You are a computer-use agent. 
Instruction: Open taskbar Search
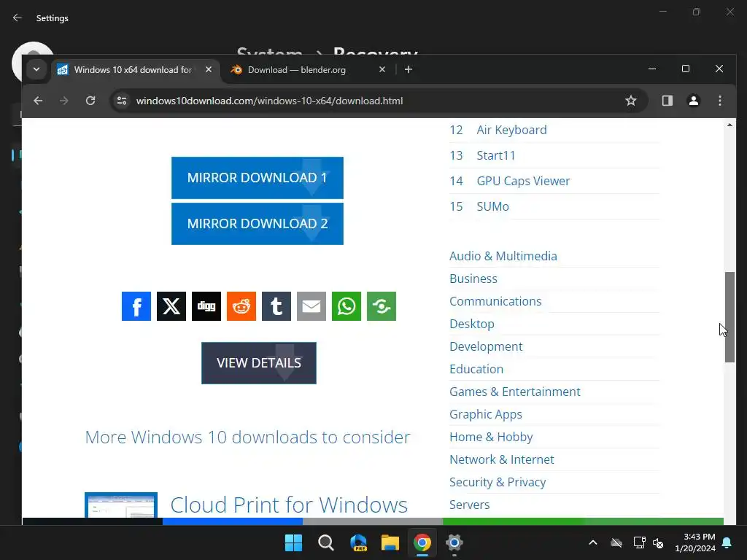click(x=326, y=542)
